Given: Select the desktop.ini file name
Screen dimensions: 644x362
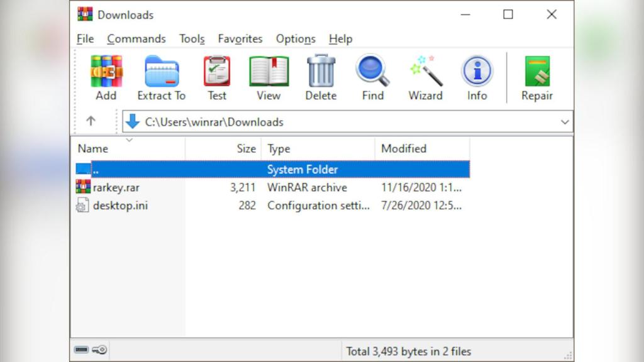Looking at the screenshot, I should pyautogui.click(x=120, y=206).
